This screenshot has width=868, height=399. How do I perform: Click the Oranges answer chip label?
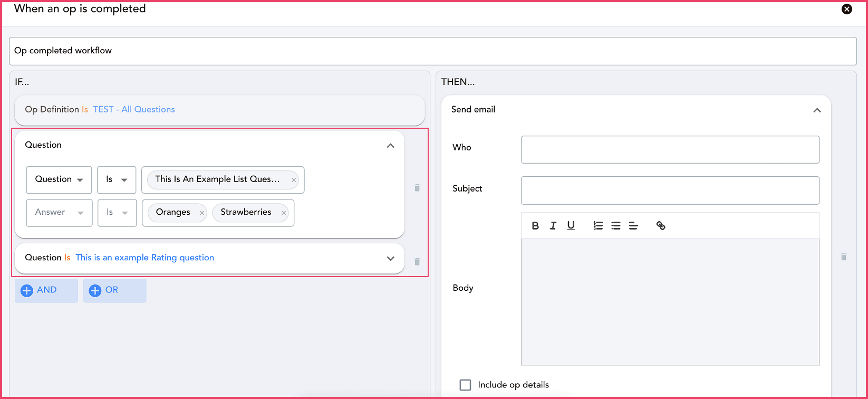point(173,212)
